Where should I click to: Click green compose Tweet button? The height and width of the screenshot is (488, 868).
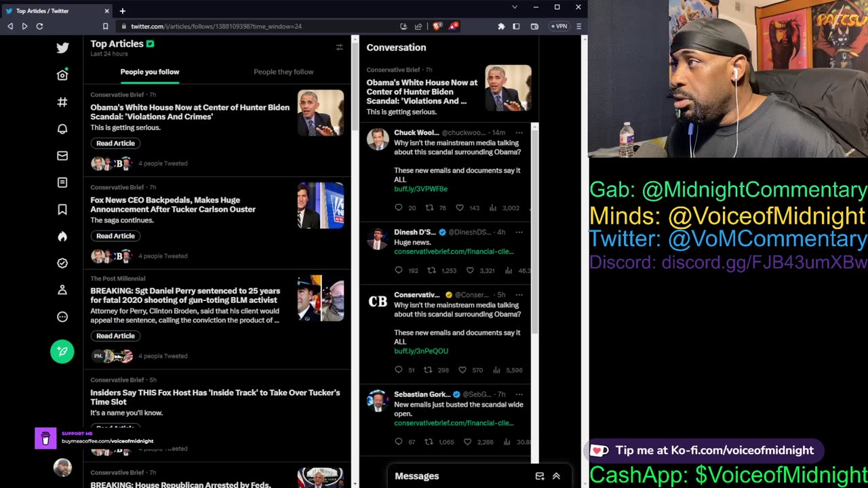[x=62, y=351]
